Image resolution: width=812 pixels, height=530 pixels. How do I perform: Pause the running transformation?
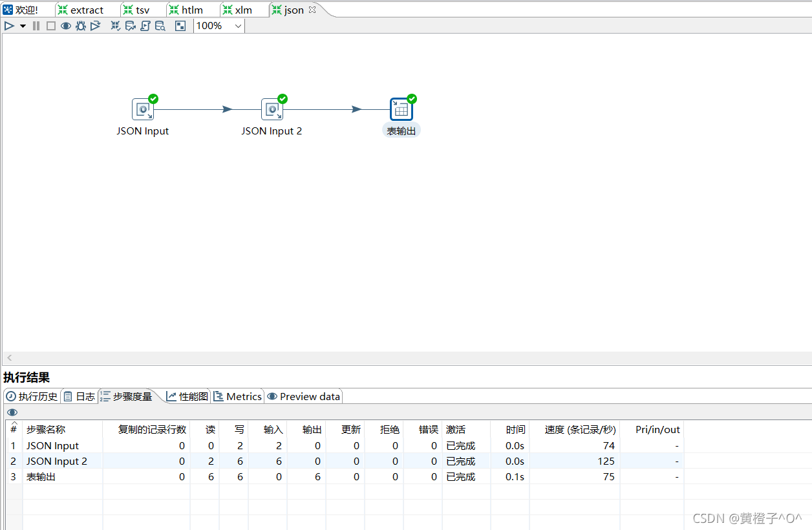36,26
